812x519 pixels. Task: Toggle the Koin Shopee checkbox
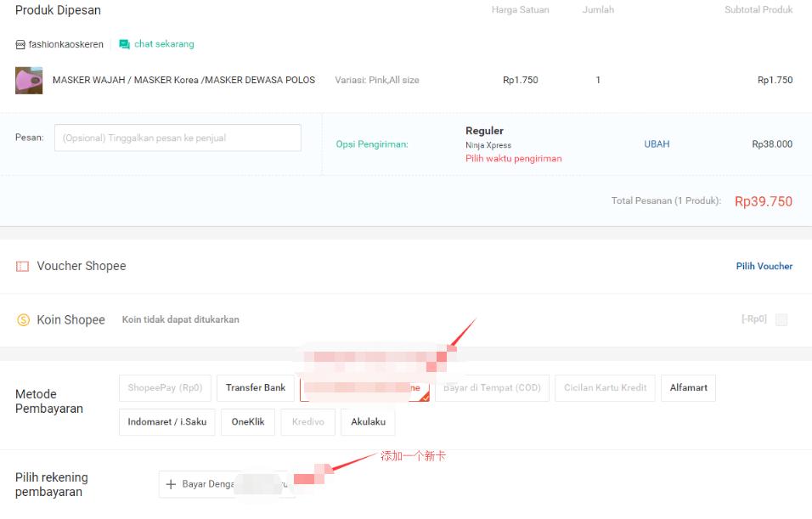tap(781, 319)
